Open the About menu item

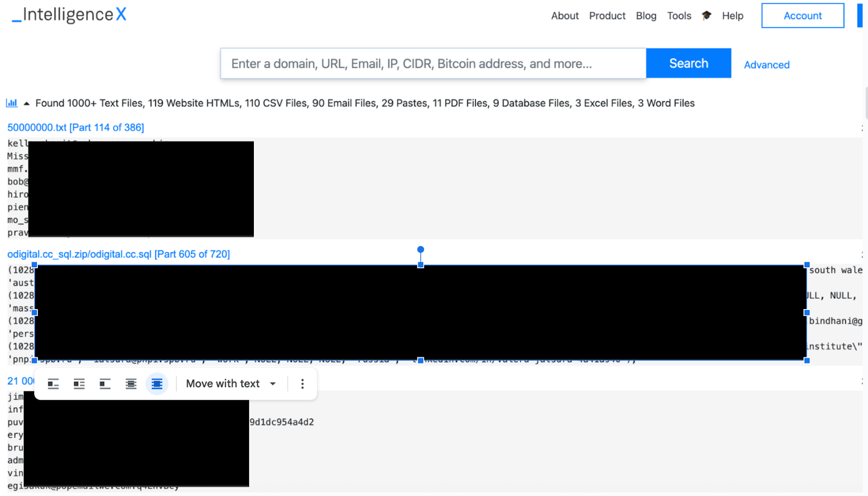click(x=565, y=16)
